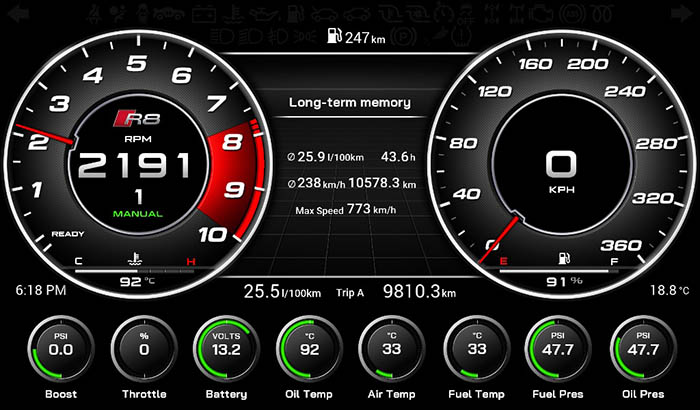The width and height of the screenshot is (700, 410).
Task: Tap the 9810.3 km trip distance
Action: [x=419, y=291]
